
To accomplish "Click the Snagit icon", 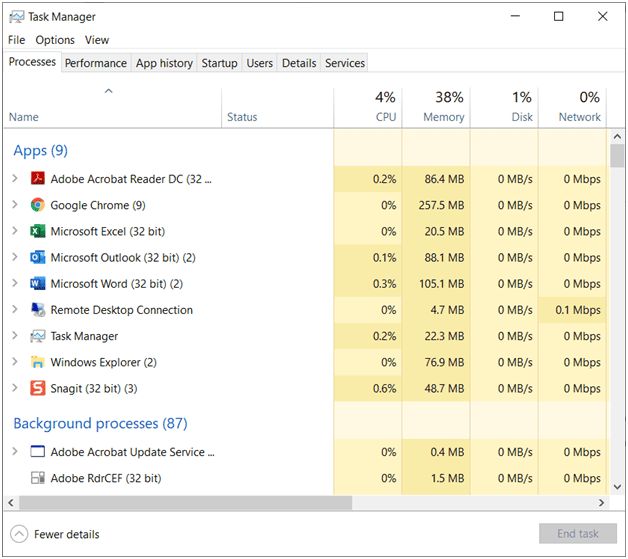I will 38,388.
